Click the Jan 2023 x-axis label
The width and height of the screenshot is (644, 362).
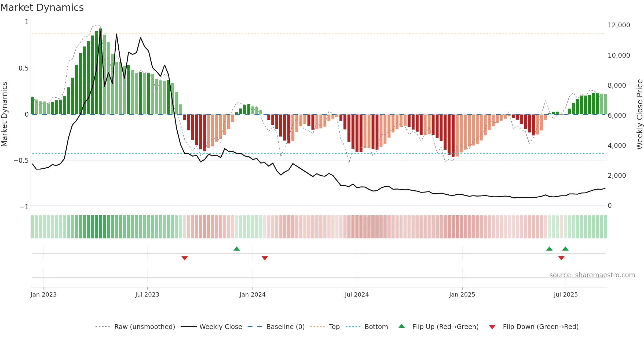click(x=44, y=294)
